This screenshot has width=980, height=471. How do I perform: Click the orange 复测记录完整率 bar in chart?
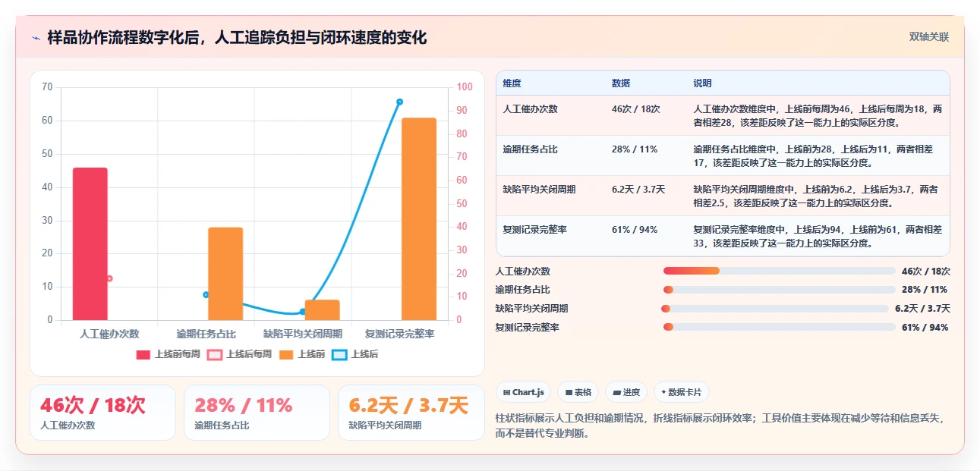point(419,219)
